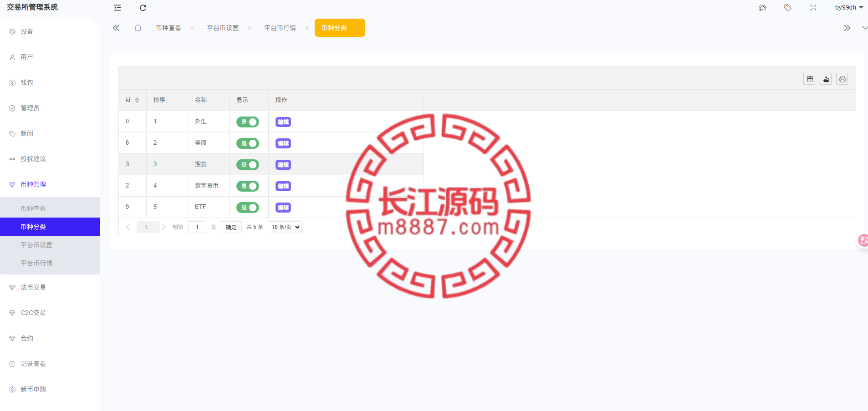Click the previous page arrow
This screenshot has width=868, height=411.
tap(128, 227)
